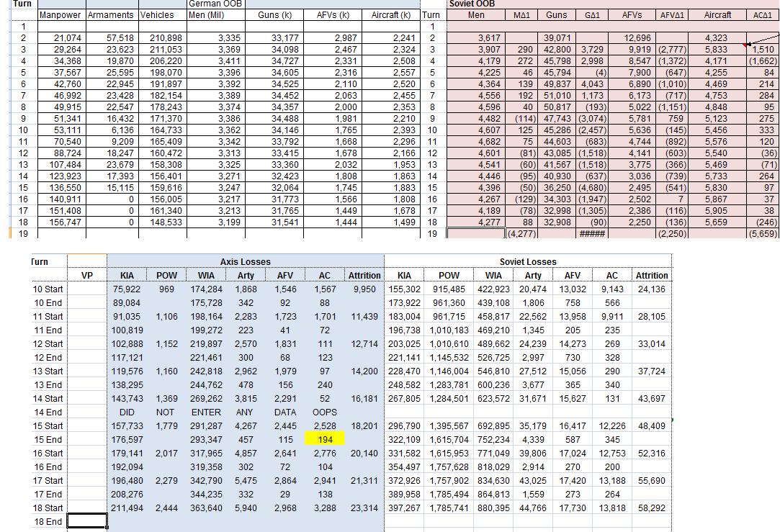Select the ACΔ1 value 1,510

coord(763,49)
